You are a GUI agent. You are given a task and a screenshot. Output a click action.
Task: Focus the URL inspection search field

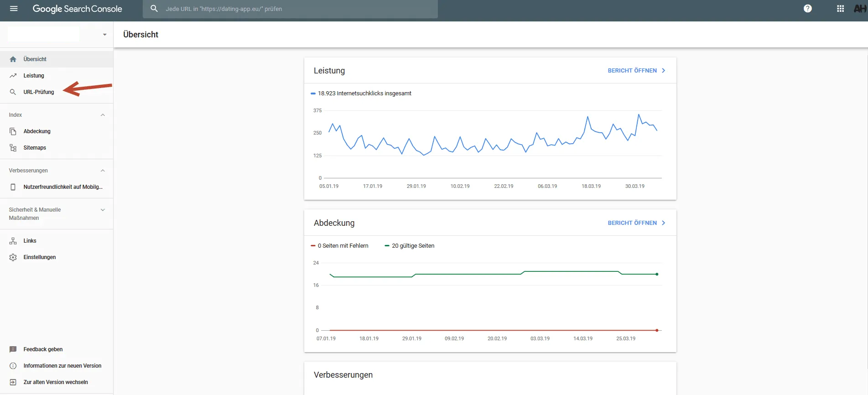coord(290,9)
